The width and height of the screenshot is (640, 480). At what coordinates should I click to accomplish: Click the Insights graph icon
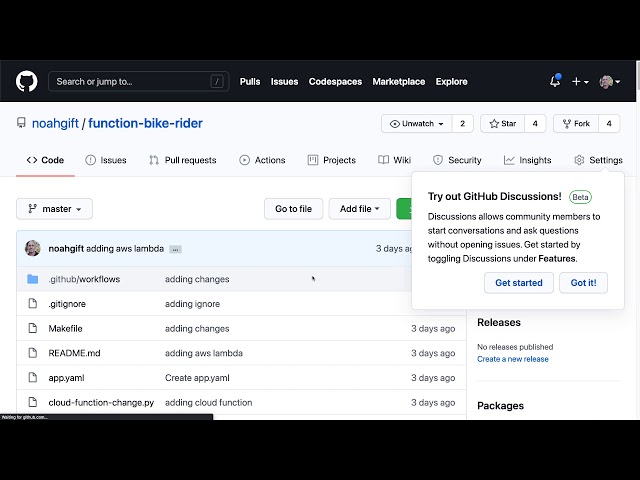click(509, 160)
